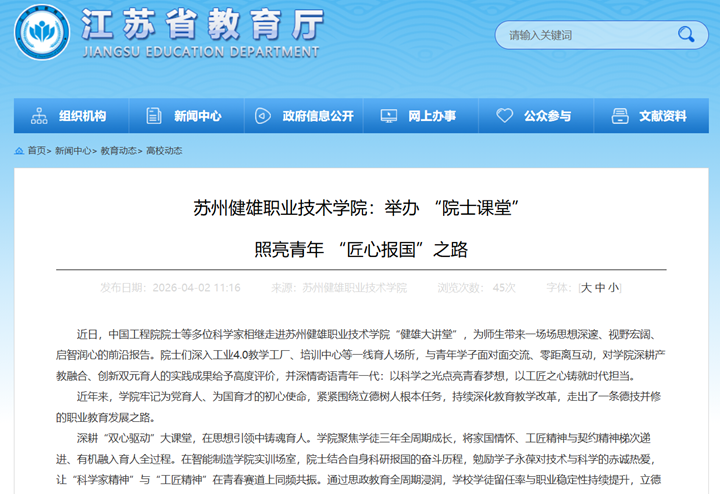The width and height of the screenshot is (720, 494).
Task: Click the vertical page scrollbar
Action: coord(714,250)
